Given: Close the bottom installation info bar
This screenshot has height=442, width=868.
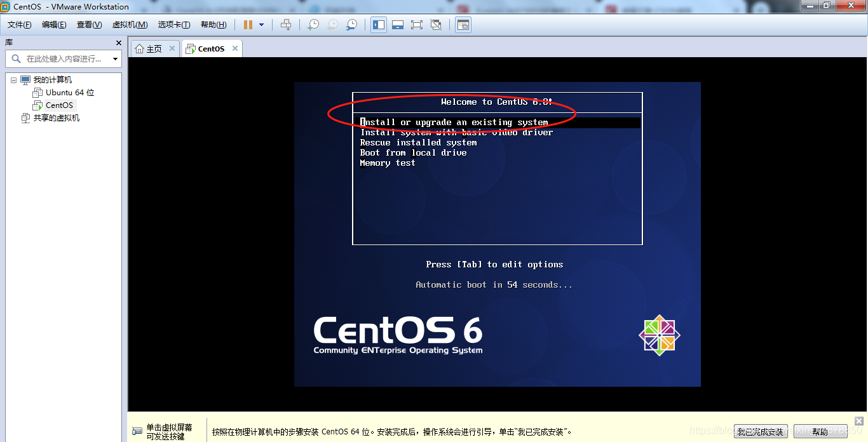Looking at the screenshot, I should (859, 420).
